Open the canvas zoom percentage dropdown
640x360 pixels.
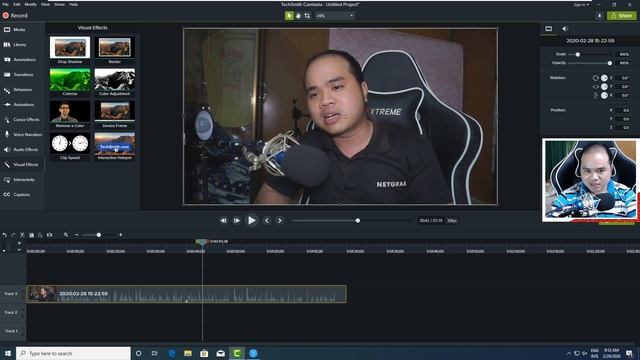click(x=335, y=16)
